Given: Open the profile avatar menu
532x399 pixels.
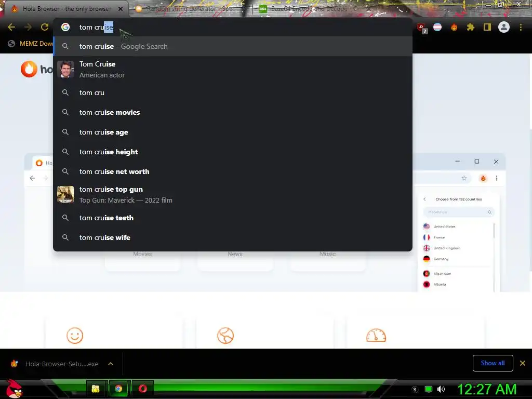Looking at the screenshot, I should tap(504, 27).
